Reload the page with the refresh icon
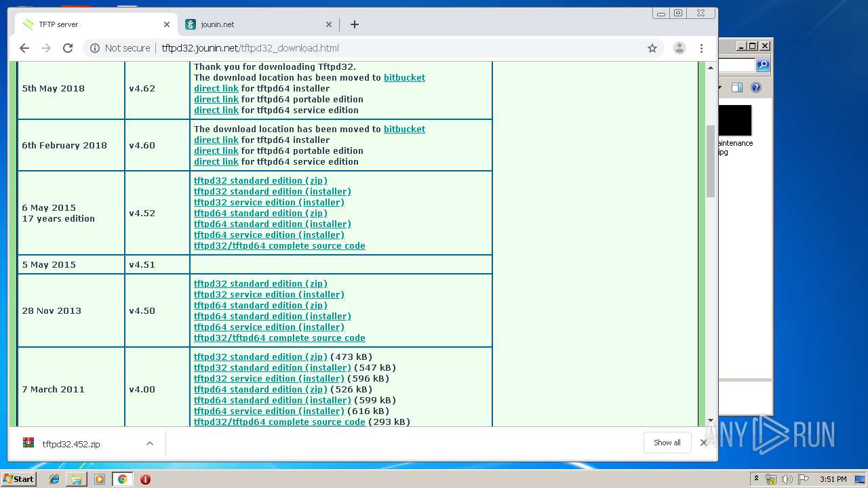 click(68, 48)
